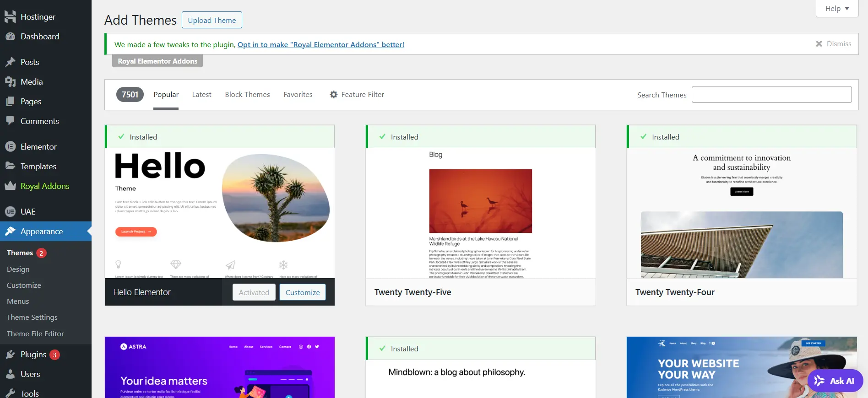Open the Menus submenu item

pos(18,301)
